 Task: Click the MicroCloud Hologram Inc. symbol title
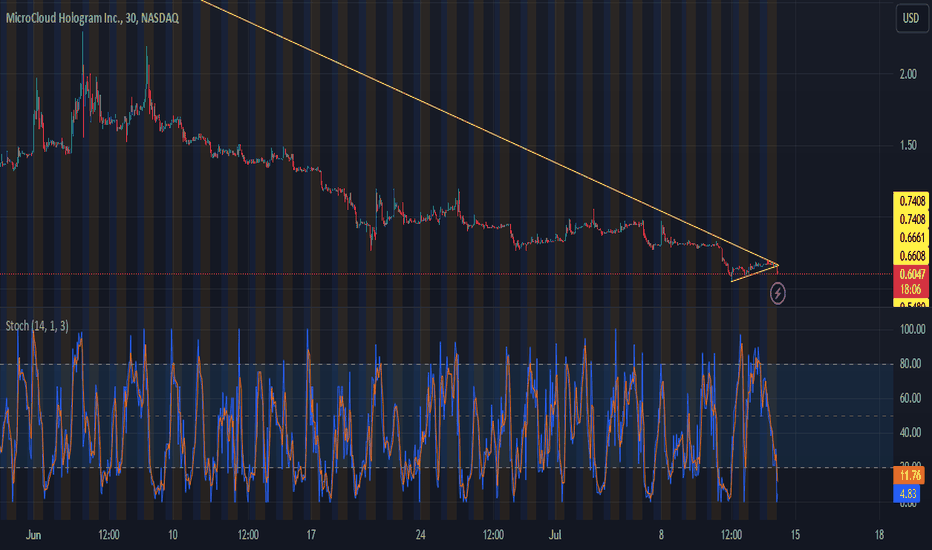click(92, 18)
